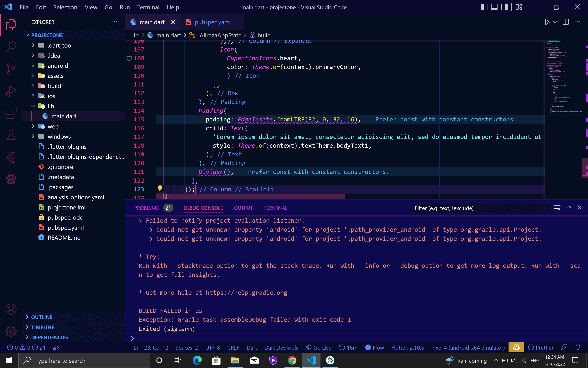Click the debug console filter input

pyautogui.click(x=481, y=208)
